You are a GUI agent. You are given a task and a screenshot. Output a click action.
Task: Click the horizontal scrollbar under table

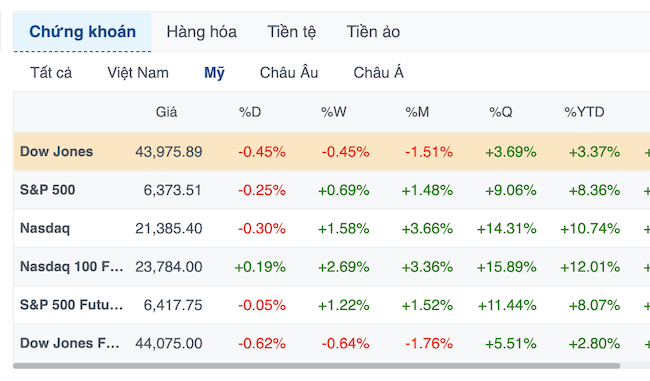[x=317, y=366]
